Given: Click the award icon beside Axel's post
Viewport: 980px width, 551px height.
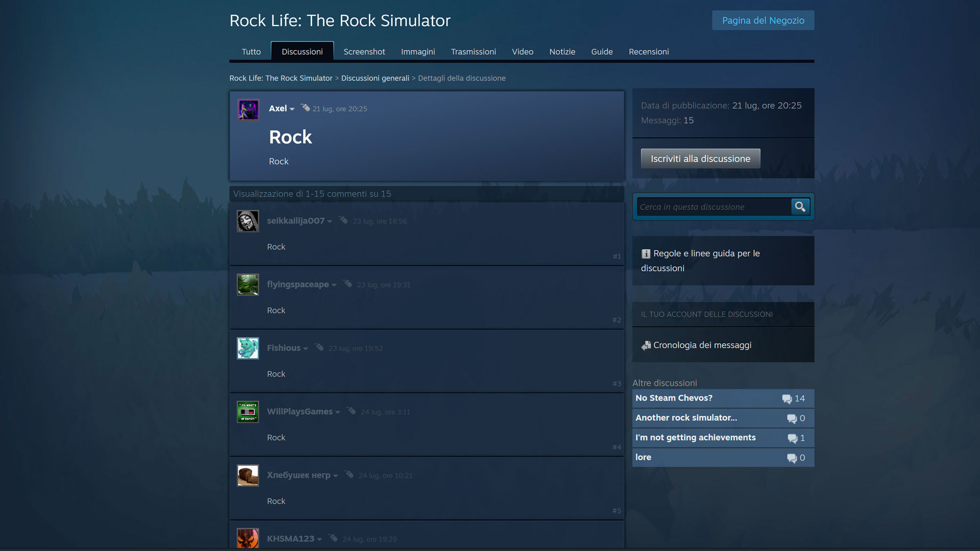Looking at the screenshot, I should [305, 108].
